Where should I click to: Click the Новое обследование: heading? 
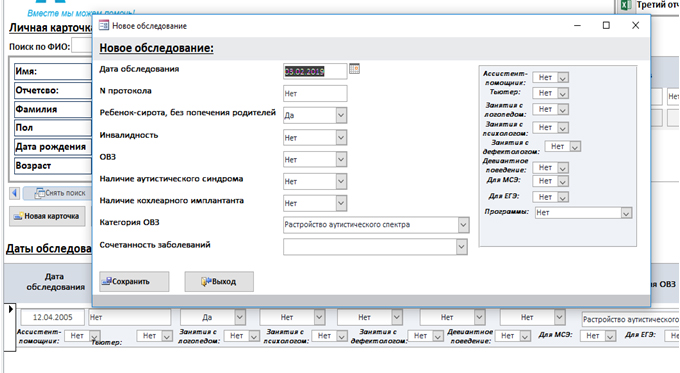(x=157, y=48)
